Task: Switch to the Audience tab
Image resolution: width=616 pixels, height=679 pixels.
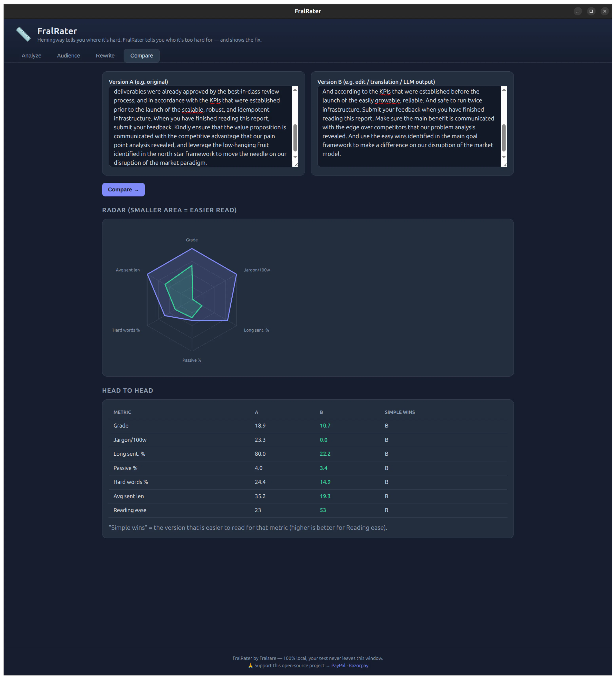Action: click(x=68, y=56)
